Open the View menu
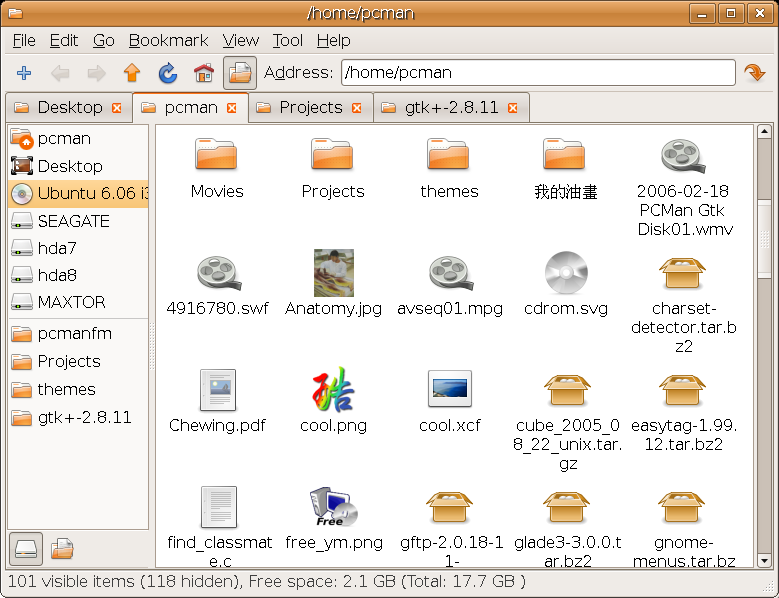Image resolution: width=779 pixels, height=598 pixels. [240, 41]
